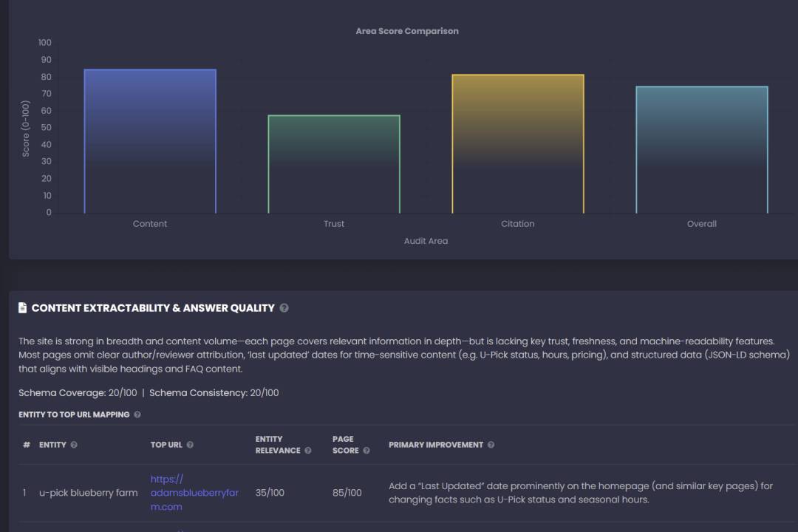
Task: Click help icon beside Entity to Top URL Mapping
Action: coord(137,415)
